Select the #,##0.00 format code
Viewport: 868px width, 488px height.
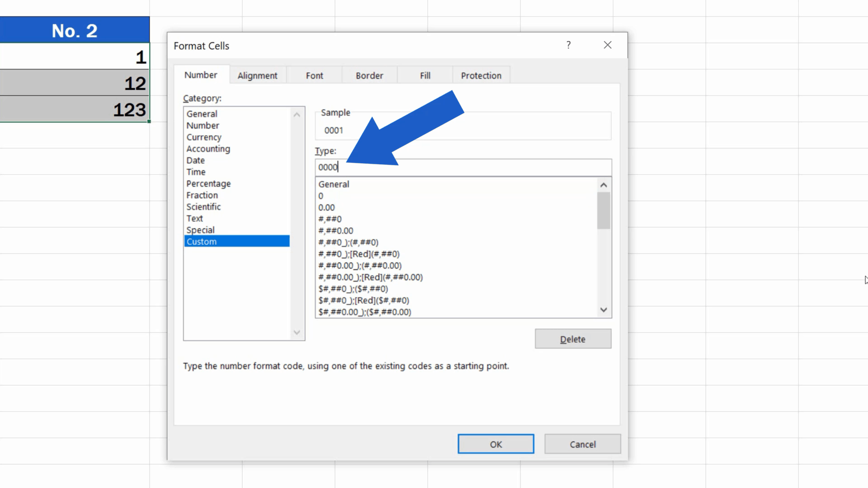pos(456,231)
